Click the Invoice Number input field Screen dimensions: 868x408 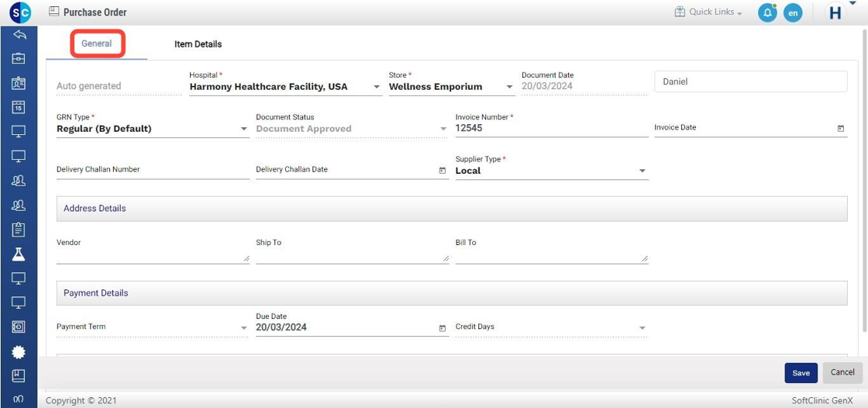550,129
